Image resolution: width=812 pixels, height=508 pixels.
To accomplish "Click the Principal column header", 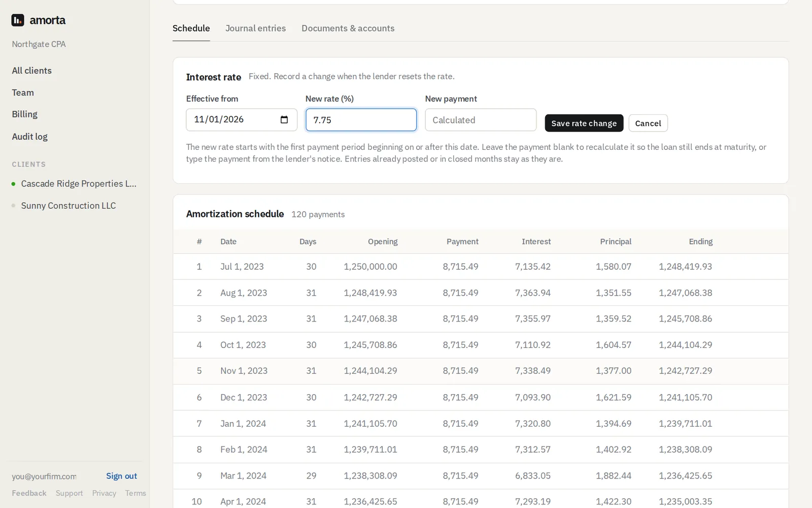I will pos(616,242).
